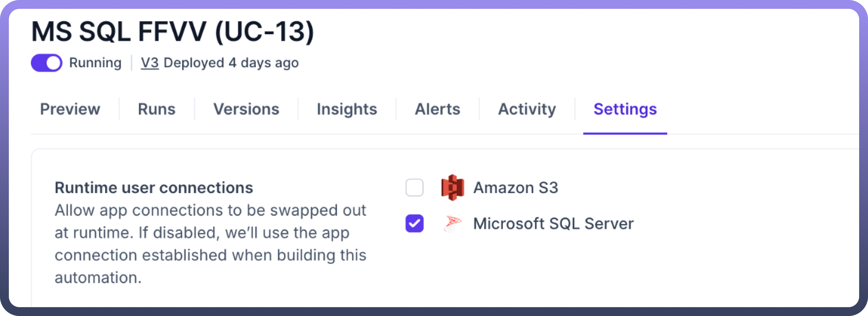Click the Runtime user connections heading
The height and width of the screenshot is (316, 868).
154,188
